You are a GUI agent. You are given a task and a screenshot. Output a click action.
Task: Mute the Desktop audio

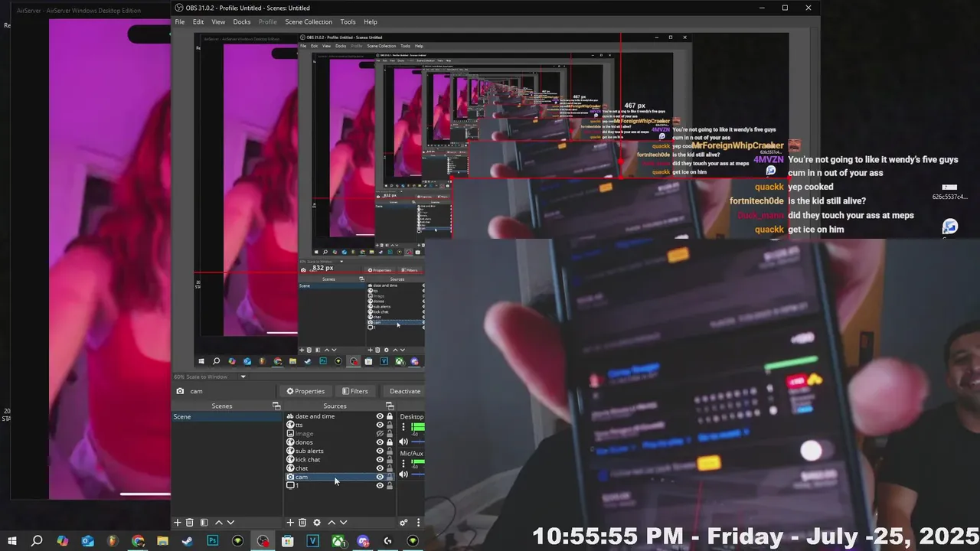403,442
